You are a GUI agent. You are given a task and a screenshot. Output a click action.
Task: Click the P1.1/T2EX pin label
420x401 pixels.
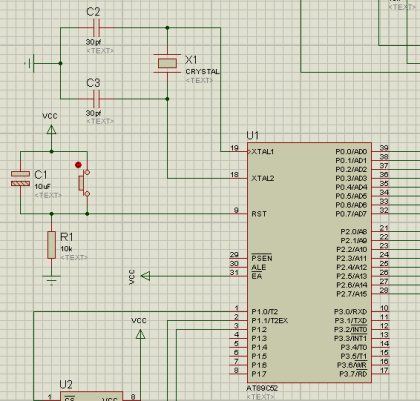click(x=270, y=321)
